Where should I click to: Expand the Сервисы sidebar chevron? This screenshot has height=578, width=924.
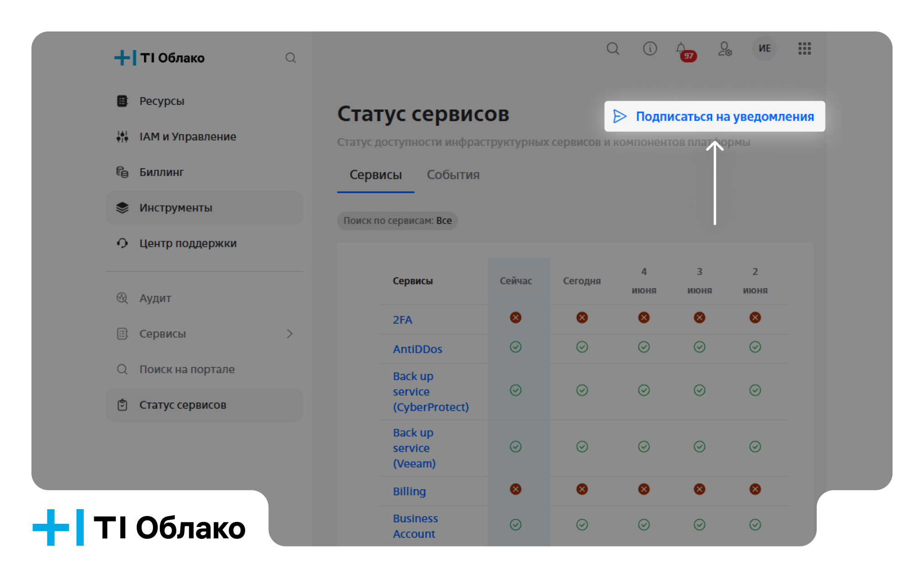[290, 334]
